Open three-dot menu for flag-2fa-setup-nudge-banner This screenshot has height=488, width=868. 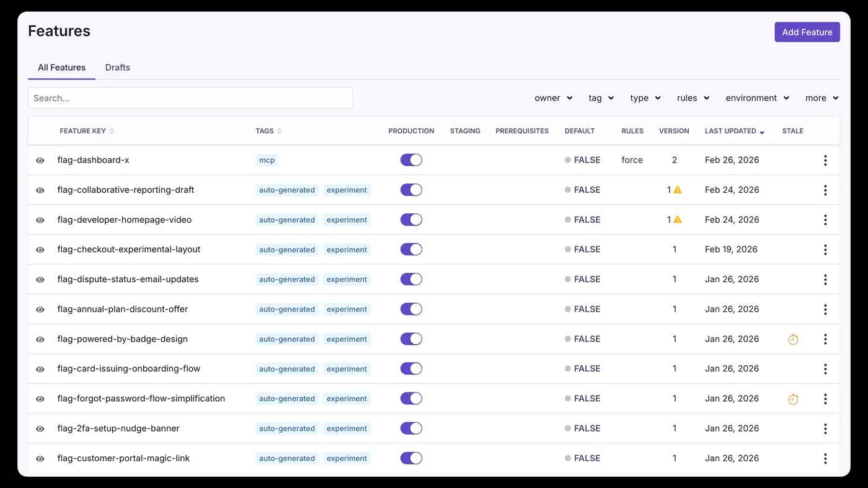click(825, 428)
